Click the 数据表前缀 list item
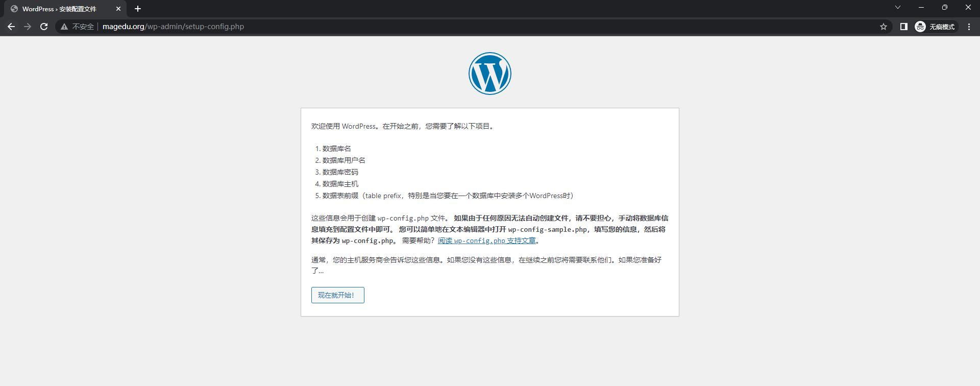 [448, 196]
